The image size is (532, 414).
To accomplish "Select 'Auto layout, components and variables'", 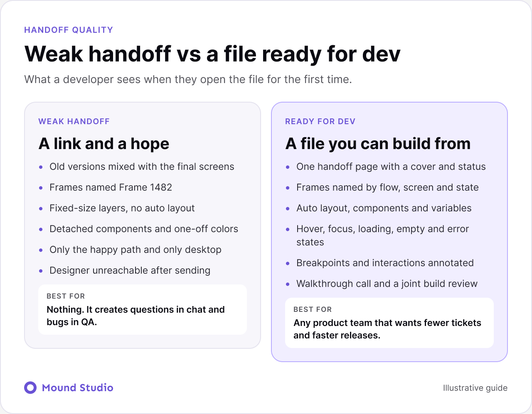I will pyautogui.click(x=384, y=208).
